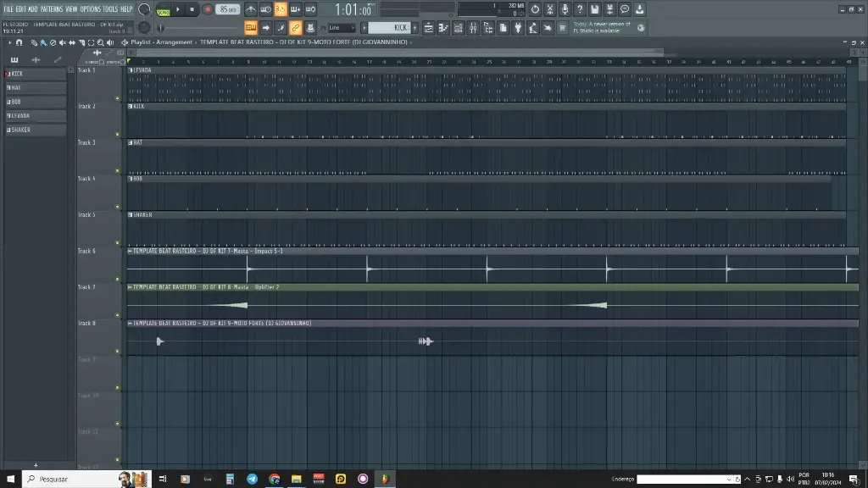Open the plugin picker plug icon
The image size is (868, 488).
[x=518, y=28]
